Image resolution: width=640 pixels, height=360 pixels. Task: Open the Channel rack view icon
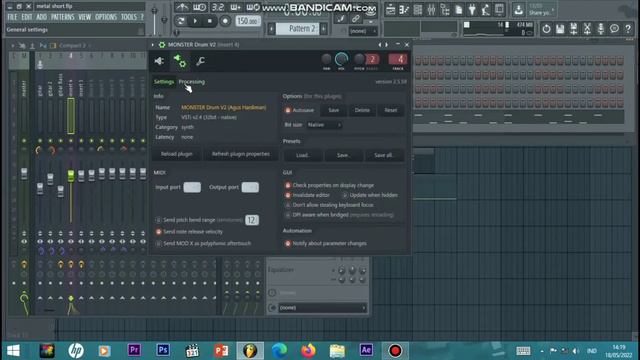(x=418, y=9)
